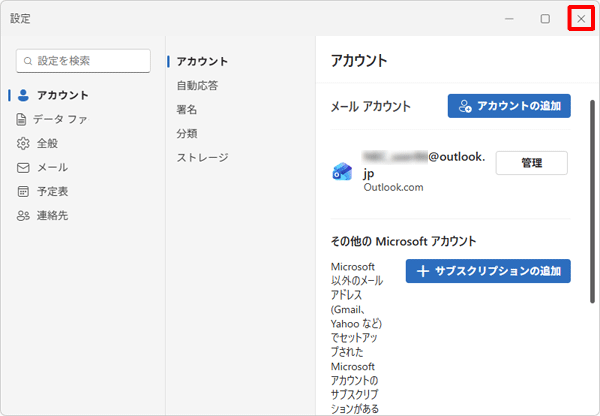Click the account person icon in sidebar
Screen dimensions: 600x416
coord(23,95)
